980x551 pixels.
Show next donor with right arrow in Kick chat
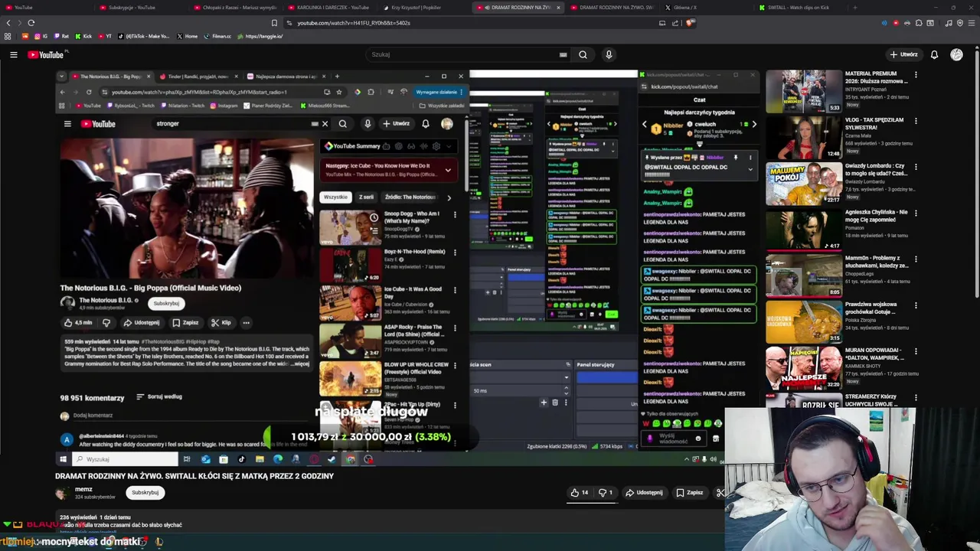(x=754, y=124)
